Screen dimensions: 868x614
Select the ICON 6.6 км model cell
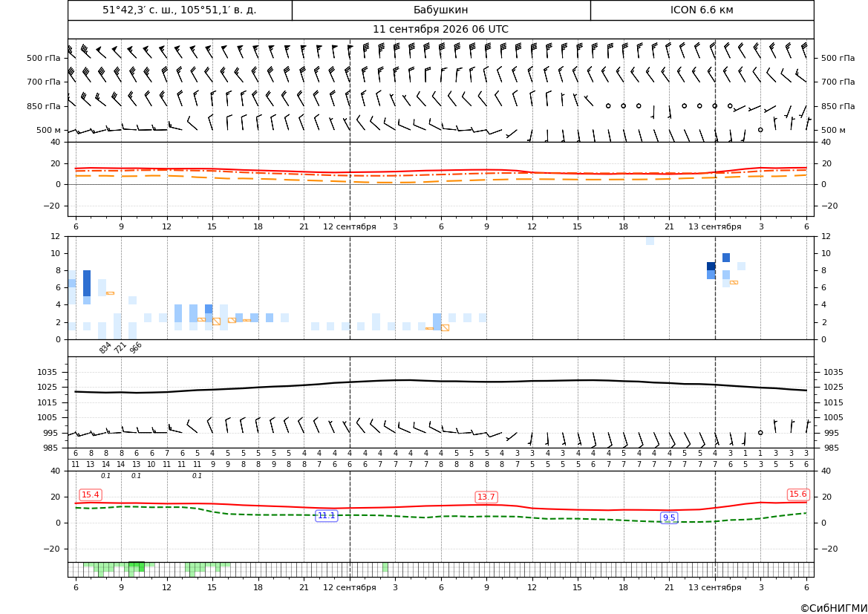click(x=702, y=10)
